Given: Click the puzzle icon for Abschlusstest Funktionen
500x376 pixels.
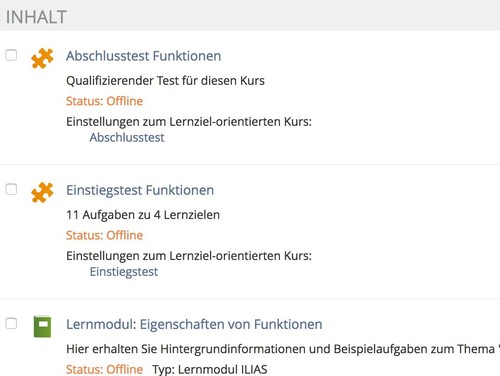Looking at the screenshot, I should (42, 58).
